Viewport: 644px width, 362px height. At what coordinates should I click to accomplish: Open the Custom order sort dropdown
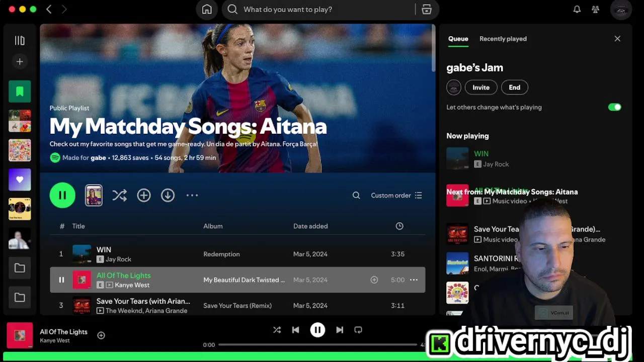(396, 196)
